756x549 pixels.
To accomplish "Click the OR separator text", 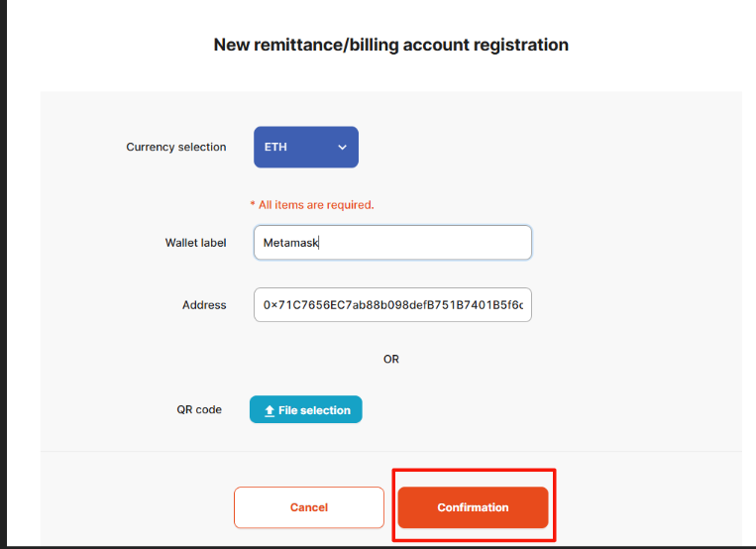I will point(391,359).
